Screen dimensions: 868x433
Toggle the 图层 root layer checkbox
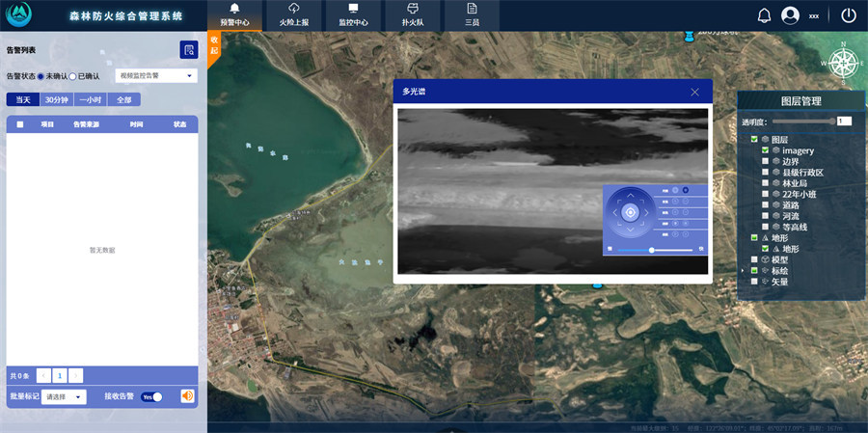click(754, 140)
